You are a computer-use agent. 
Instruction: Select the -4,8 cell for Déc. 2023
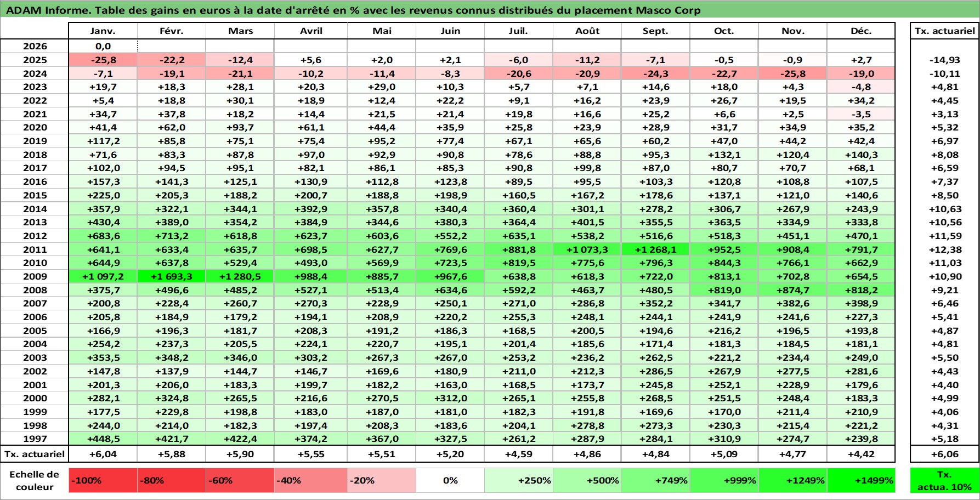tap(861, 87)
